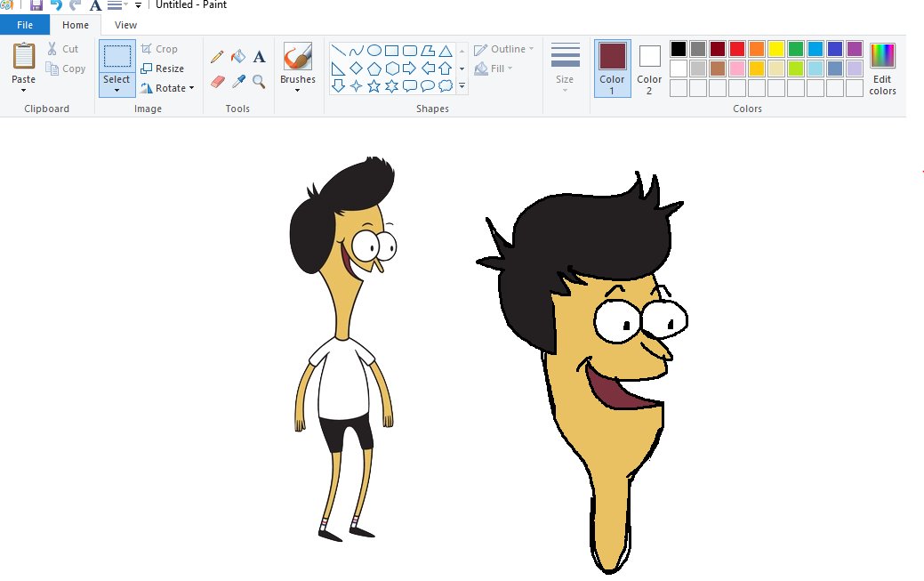Screen dimensions: 924x581
Task: Switch to the View tab
Action: 125,25
